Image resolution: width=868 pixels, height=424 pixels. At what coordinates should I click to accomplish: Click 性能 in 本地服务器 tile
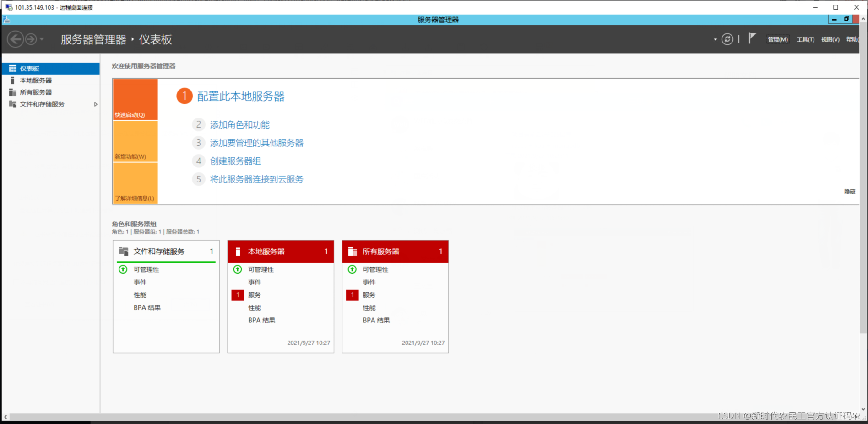click(255, 308)
